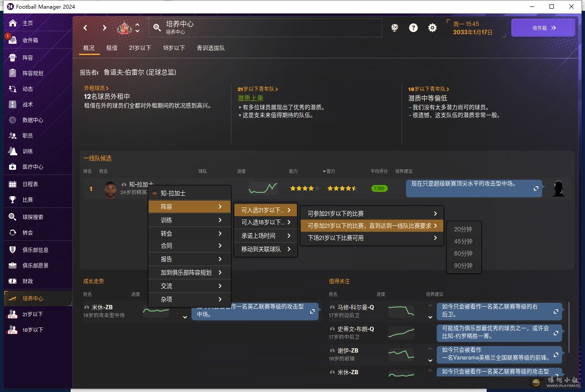
Task: Go back with the left arrow
Action: pos(85,28)
